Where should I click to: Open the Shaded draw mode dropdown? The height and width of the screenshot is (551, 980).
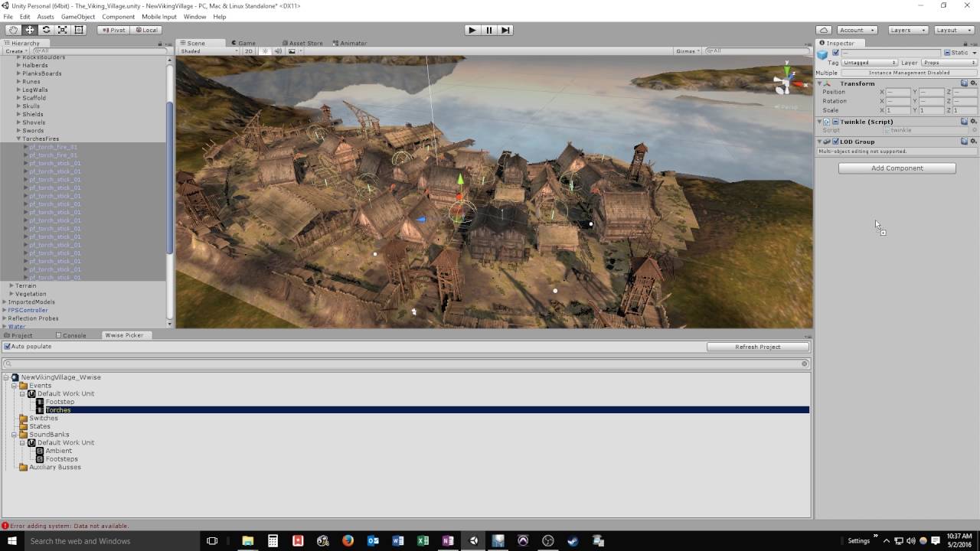208,51
